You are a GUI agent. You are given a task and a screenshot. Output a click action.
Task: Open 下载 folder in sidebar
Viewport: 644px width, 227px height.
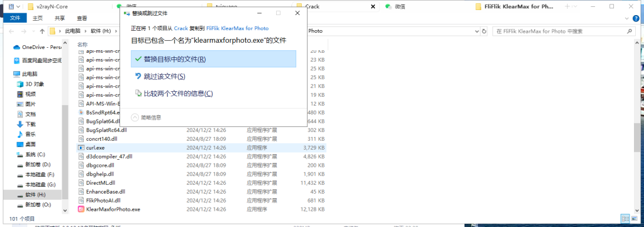point(26,124)
